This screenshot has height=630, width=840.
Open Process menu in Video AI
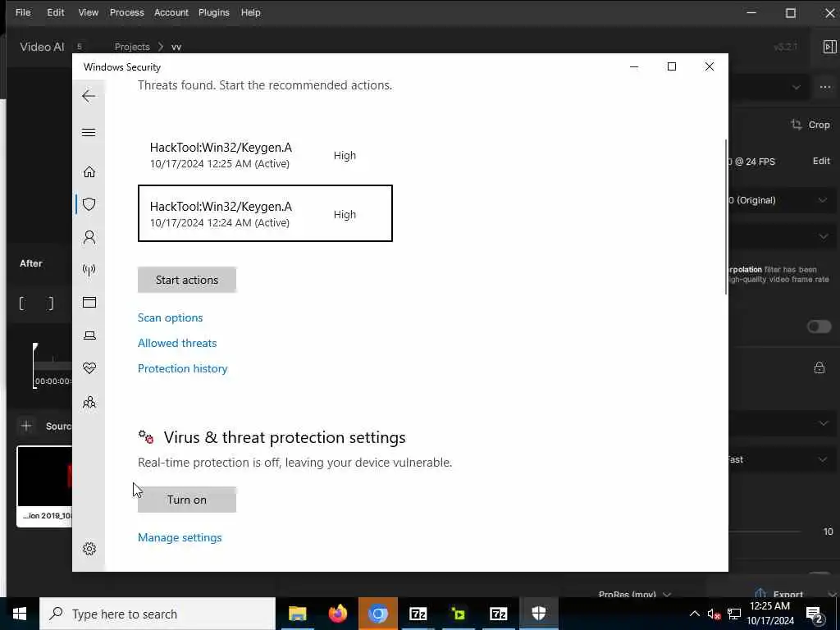click(x=127, y=12)
